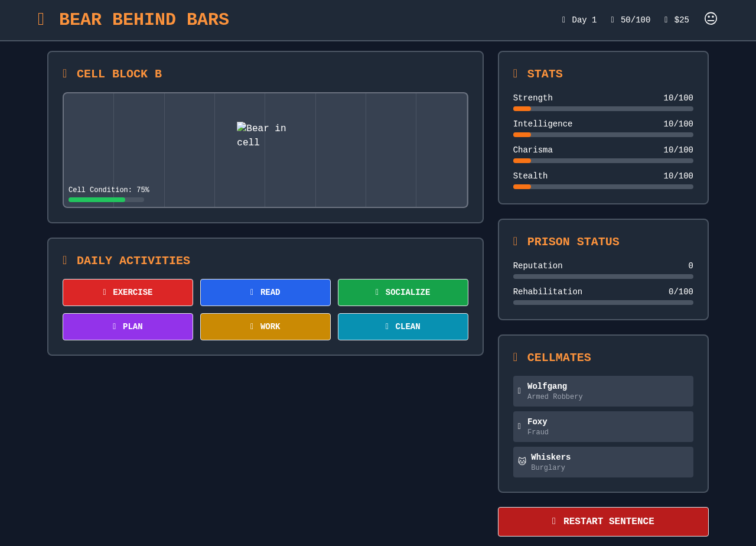756x546 pixels.
Task: Click the Intelligence stat bar
Action: pos(603,135)
